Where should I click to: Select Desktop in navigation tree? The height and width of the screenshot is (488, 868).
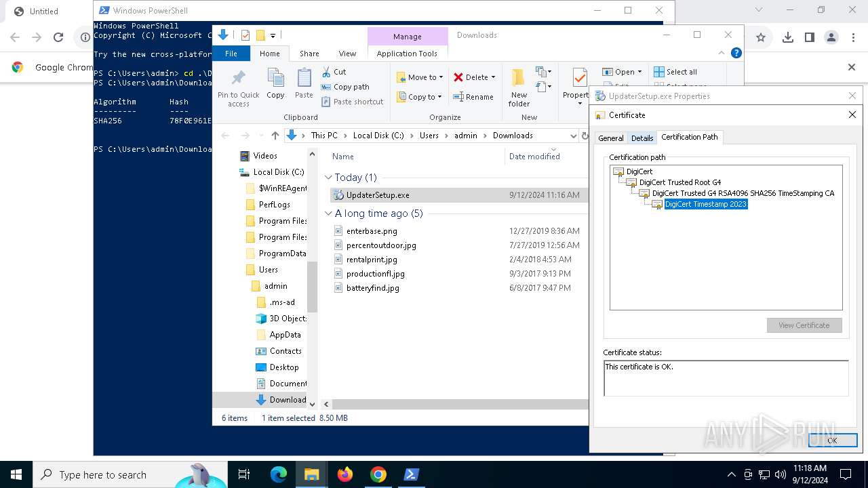point(283,367)
